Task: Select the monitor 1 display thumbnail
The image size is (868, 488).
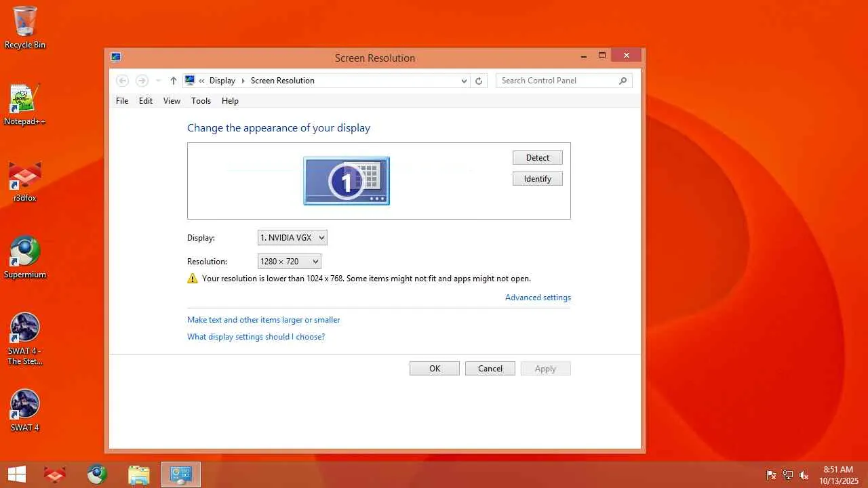Action: tap(347, 181)
